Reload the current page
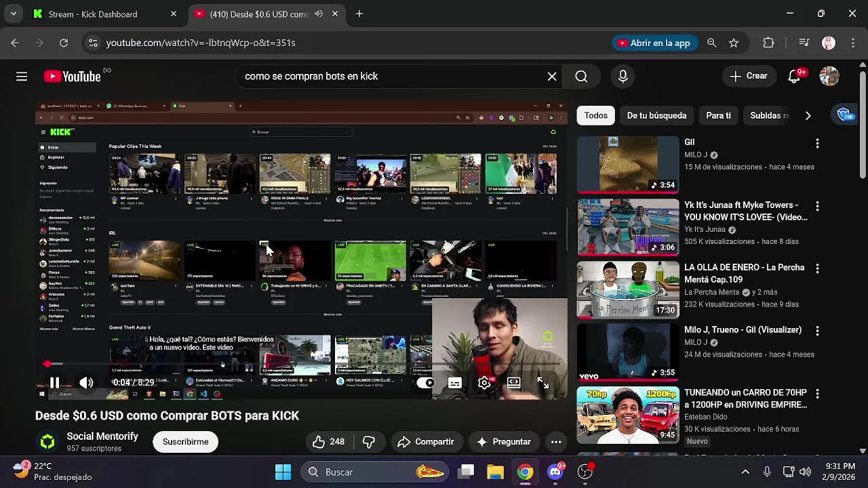Screen dimensions: 868x488 pos(63,43)
